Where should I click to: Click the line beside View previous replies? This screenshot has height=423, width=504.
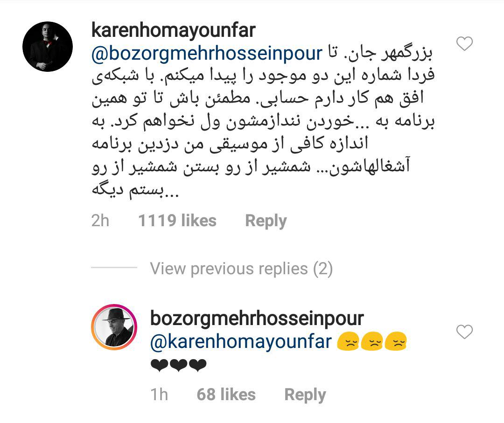click(x=114, y=267)
